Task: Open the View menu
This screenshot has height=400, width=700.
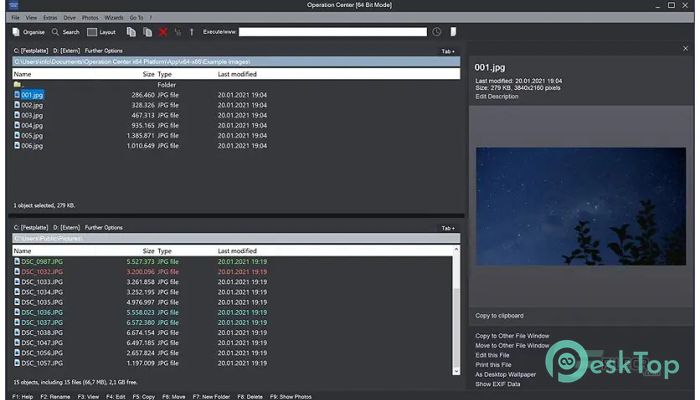Action: 31,18
